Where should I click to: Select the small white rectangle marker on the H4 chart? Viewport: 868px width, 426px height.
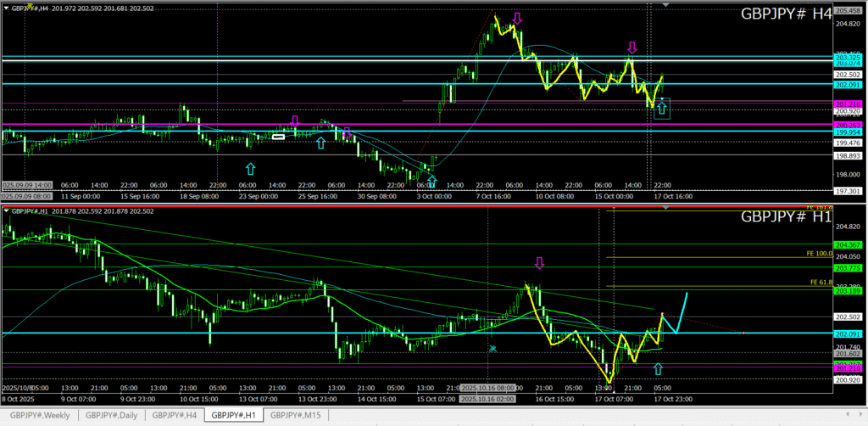pyautogui.click(x=278, y=136)
